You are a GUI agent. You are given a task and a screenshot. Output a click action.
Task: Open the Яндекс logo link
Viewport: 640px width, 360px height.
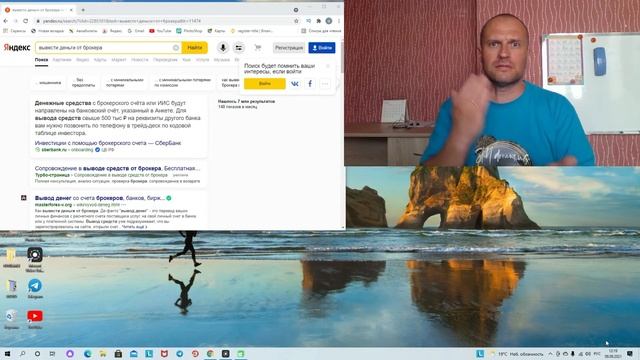(x=17, y=48)
